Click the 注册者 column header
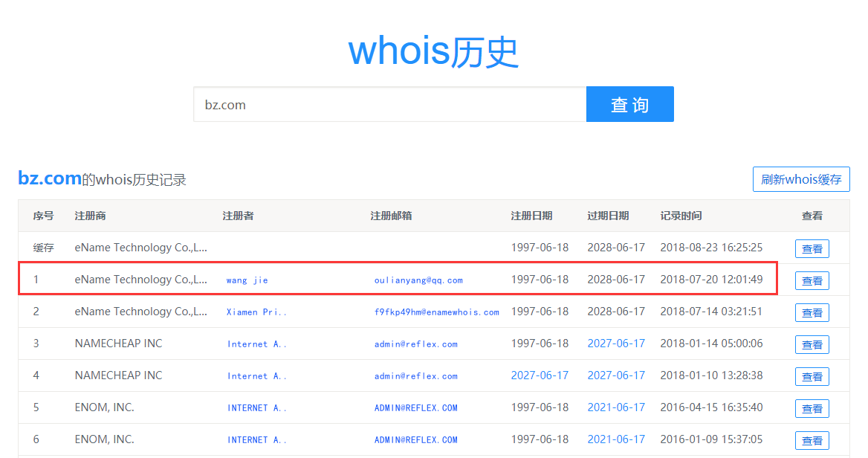The width and height of the screenshot is (868, 458). point(238,216)
